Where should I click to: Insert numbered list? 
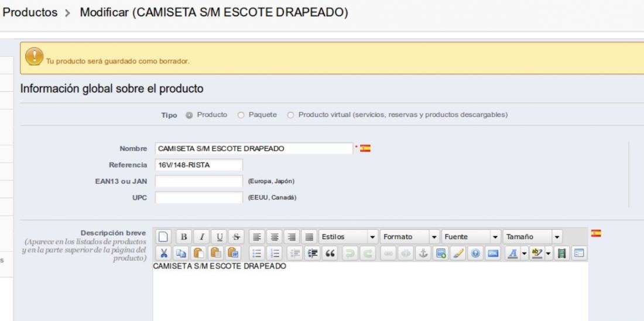click(x=275, y=253)
